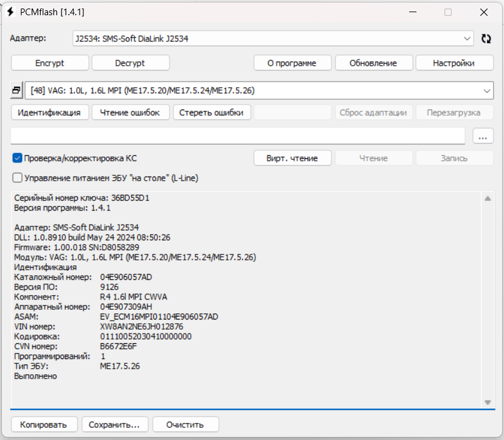This screenshot has height=440, width=504.
Task: Copy log output using Копировать
Action: click(43, 424)
